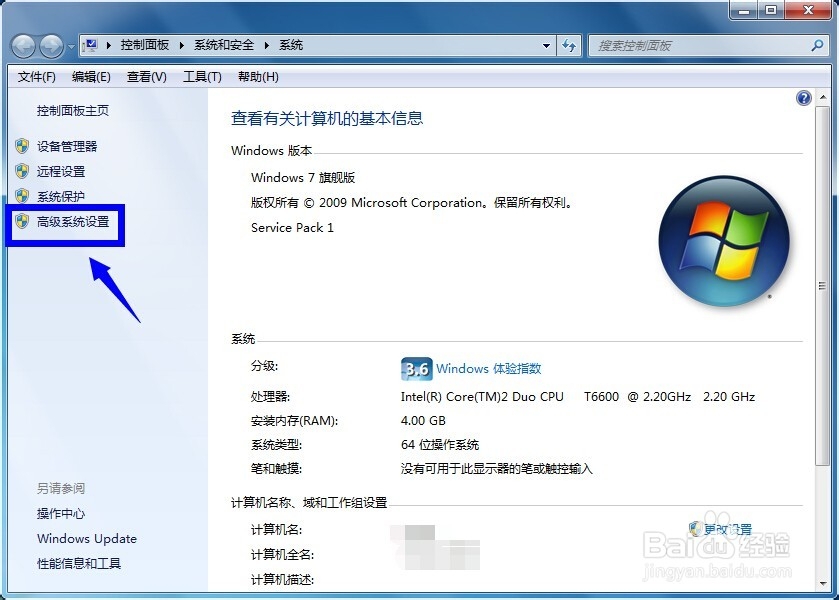This screenshot has width=839, height=600.
Task: Click the shield icon beside 更改设置
Action: point(695,529)
